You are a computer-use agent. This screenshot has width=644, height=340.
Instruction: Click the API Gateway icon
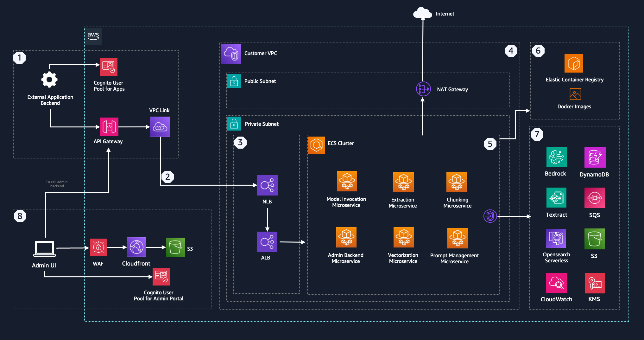pyautogui.click(x=109, y=127)
